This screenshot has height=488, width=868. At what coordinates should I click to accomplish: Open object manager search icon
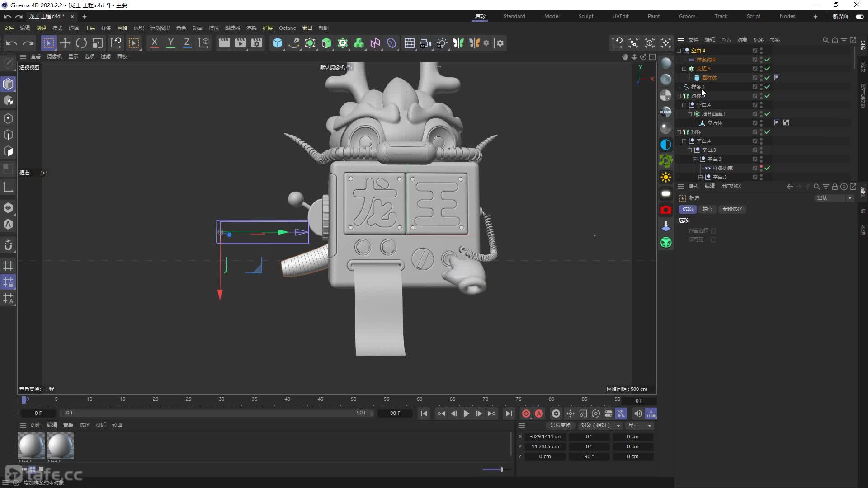[826, 40]
